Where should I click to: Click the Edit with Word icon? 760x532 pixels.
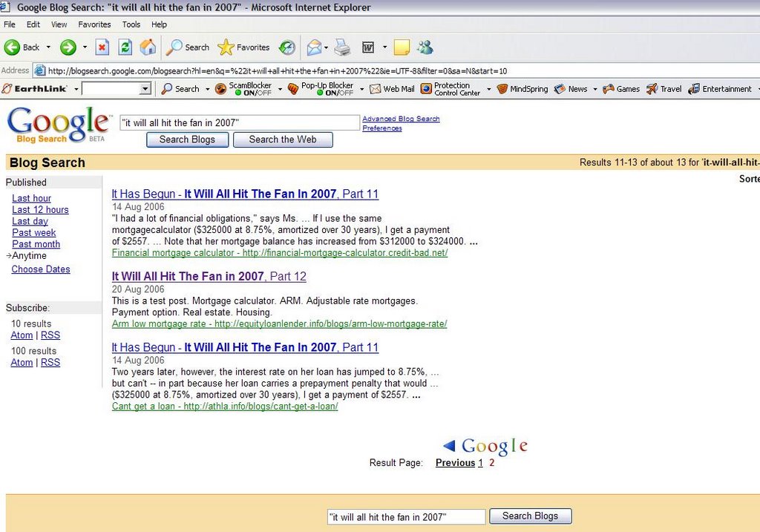pyautogui.click(x=368, y=47)
